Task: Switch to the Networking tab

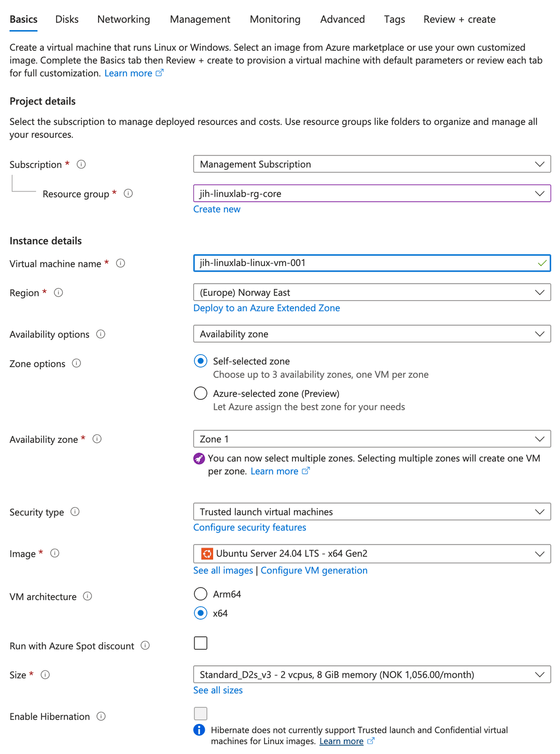Action: coord(123,20)
